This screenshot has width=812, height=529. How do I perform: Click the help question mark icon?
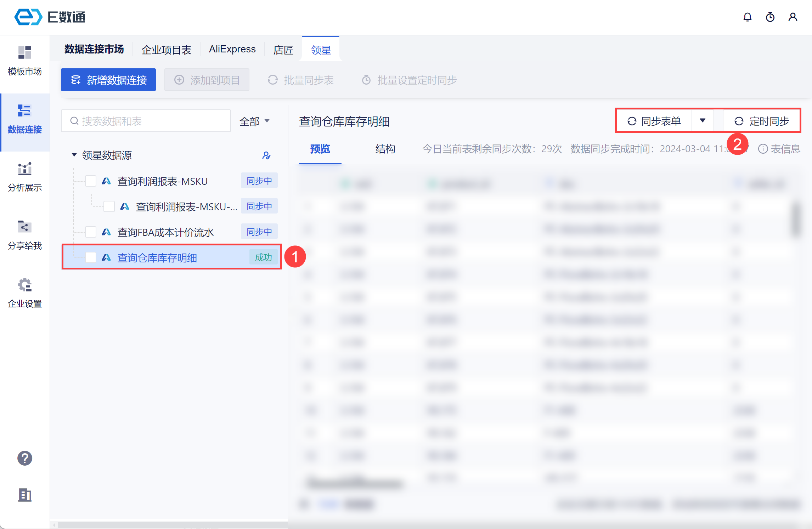coord(25,458)
